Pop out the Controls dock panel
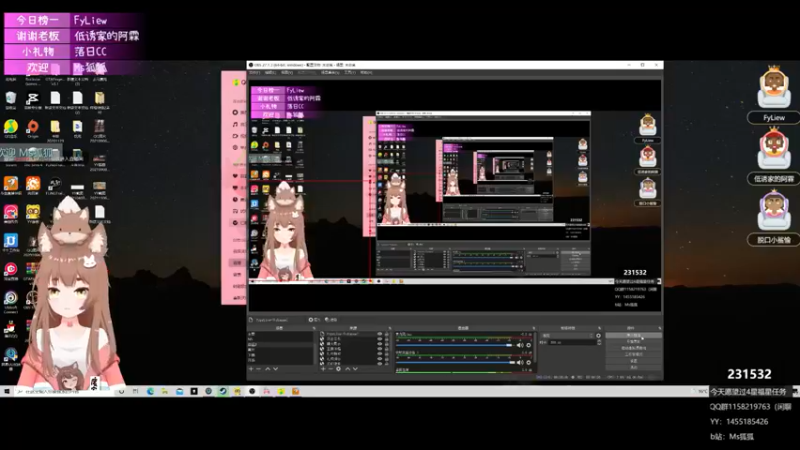The width and height of the screenshot is (800, 450). click(x=660, y=328)
